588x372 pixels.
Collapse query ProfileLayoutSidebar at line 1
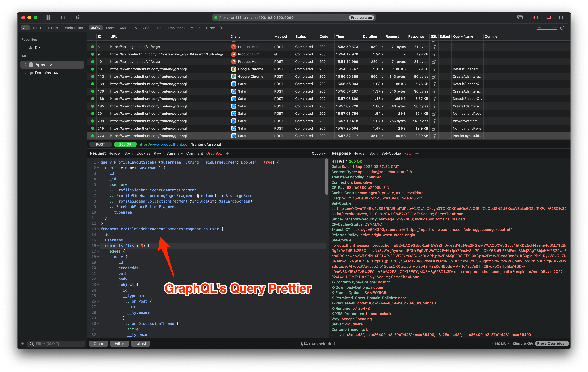click(x=98, y=162)
